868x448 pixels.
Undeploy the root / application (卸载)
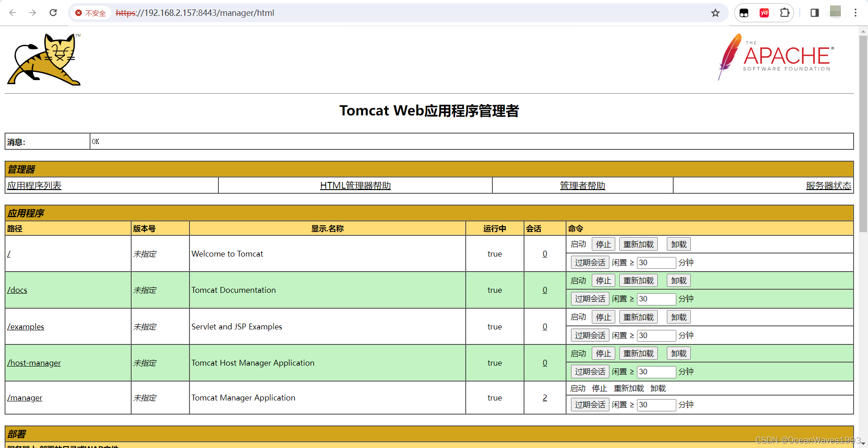679,244
